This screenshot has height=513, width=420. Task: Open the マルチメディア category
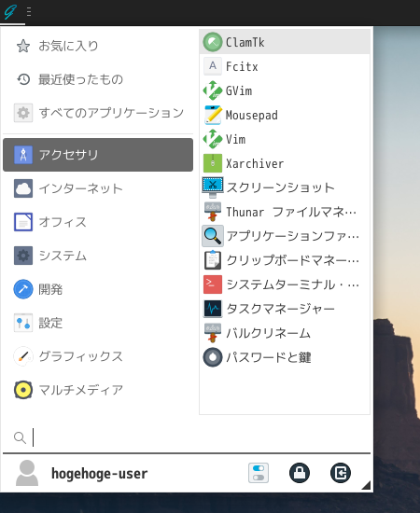[98, 390]
